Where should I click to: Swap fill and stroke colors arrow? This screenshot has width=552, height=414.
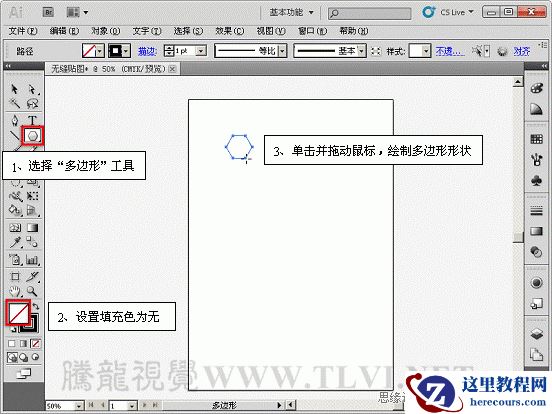(x=36, y=306)
